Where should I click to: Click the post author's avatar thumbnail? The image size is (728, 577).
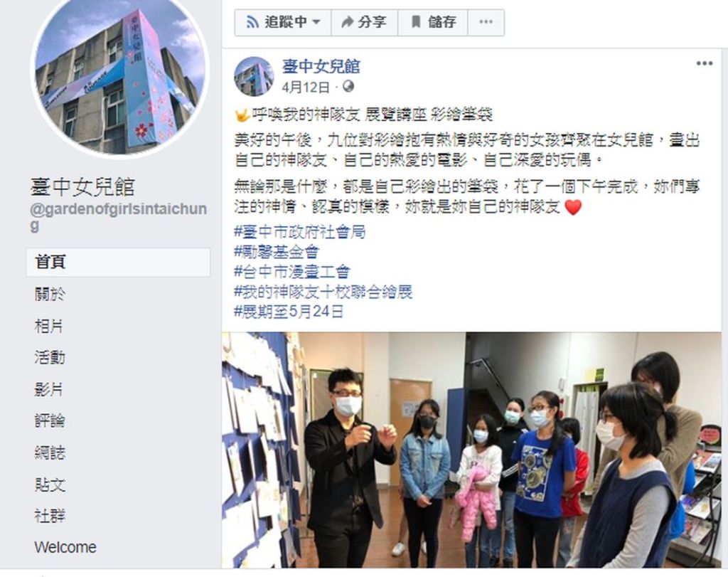click(254, 76)
